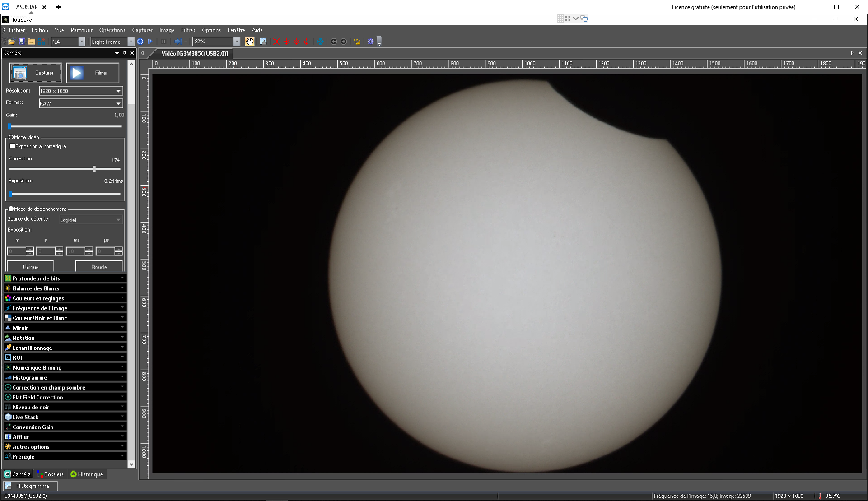Expand the Flat Field Correction section

[65, 397]
